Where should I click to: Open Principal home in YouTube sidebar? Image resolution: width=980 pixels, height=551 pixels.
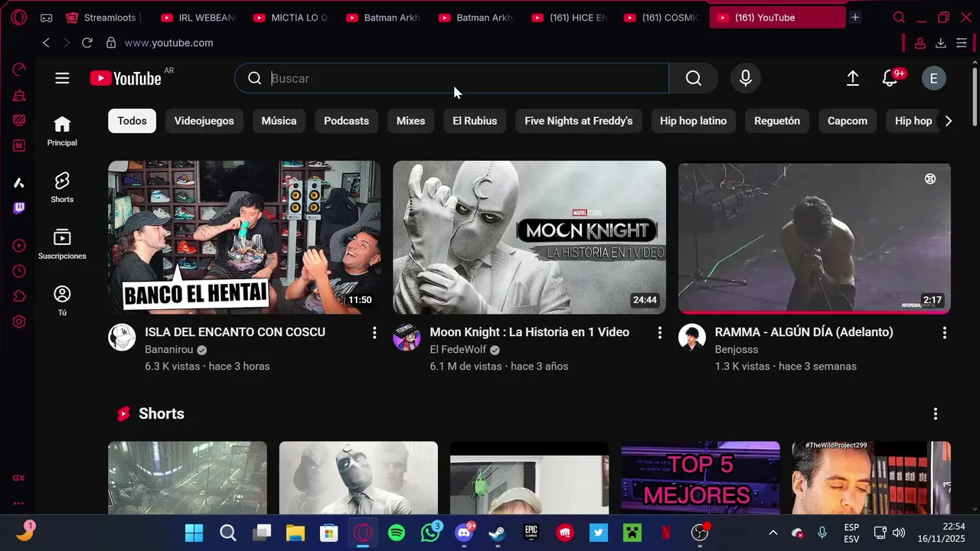(62, 131)
